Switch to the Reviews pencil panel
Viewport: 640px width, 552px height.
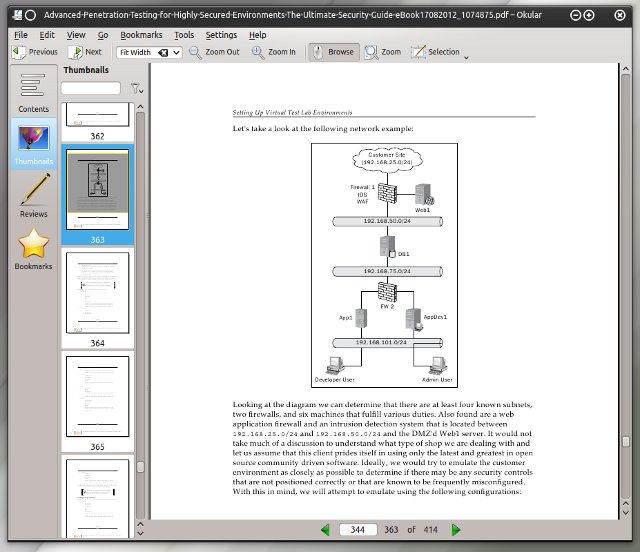[33, 195]
